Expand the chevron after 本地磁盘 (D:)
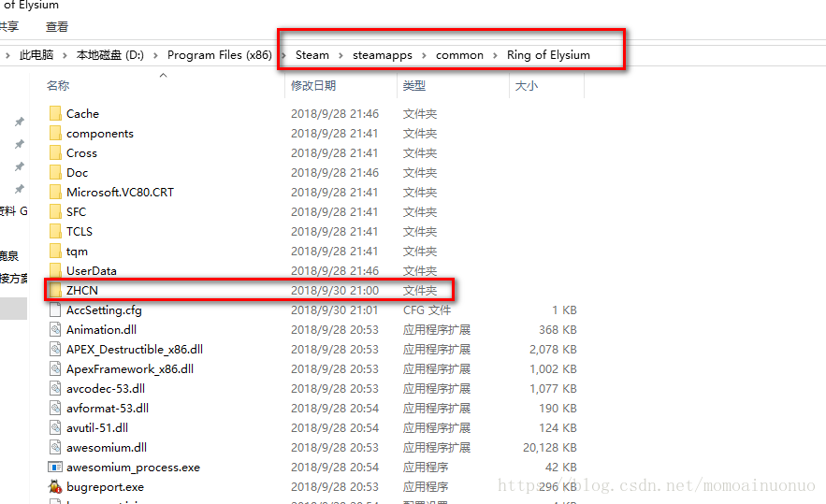Viewport: 826px width, 504px height. [155, 55]
